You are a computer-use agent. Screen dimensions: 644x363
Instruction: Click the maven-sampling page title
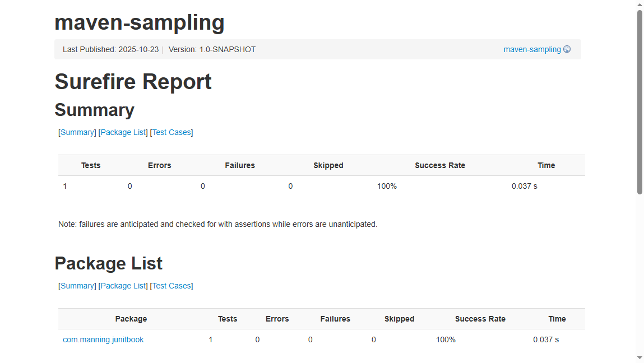140,22
